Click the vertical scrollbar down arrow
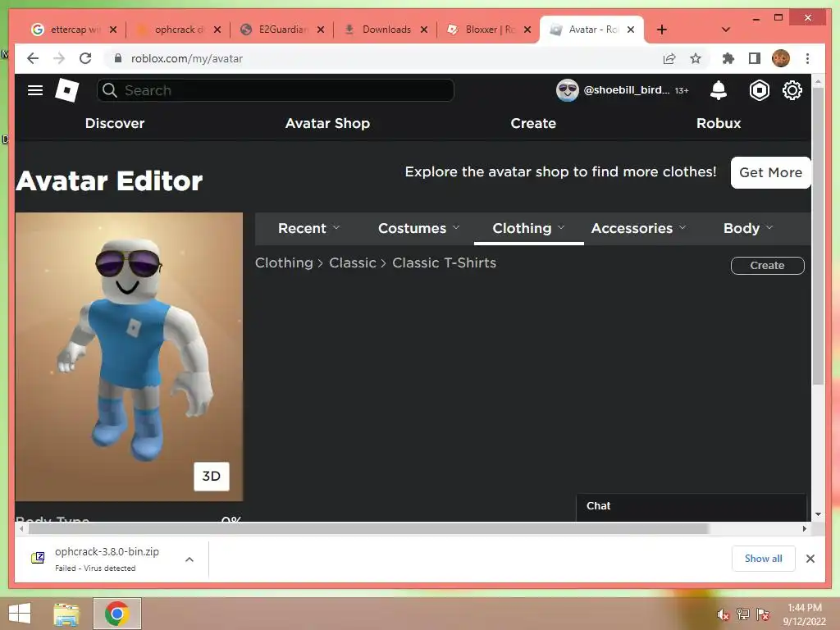 pos(818,514)
